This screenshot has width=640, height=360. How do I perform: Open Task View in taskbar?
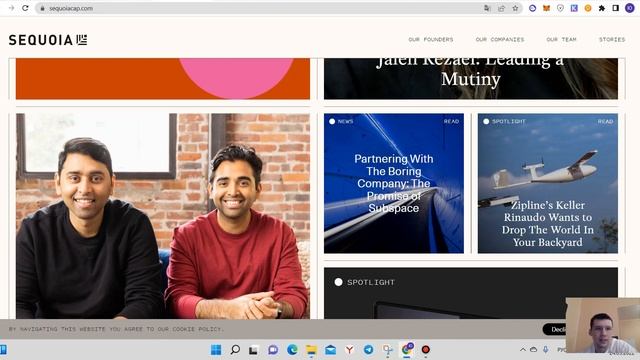(x=253, y=350)
